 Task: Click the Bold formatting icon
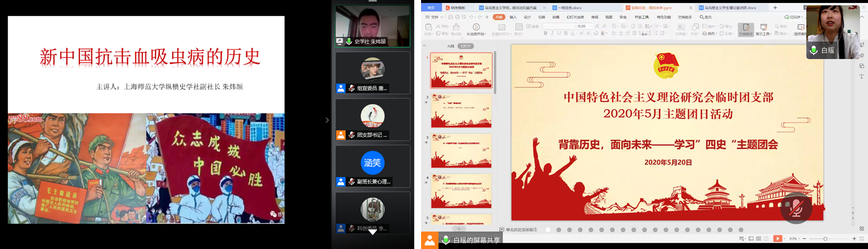(545, 34)
